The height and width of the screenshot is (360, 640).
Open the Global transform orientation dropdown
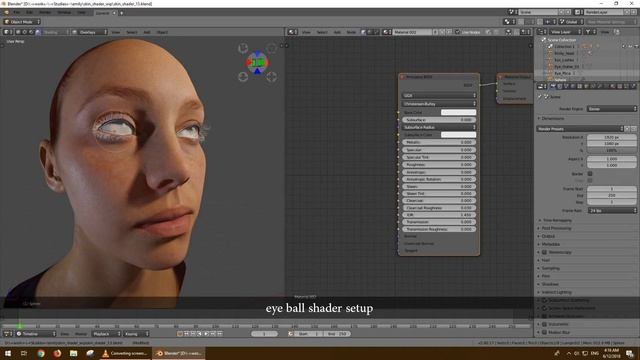(x=571, y=22)
